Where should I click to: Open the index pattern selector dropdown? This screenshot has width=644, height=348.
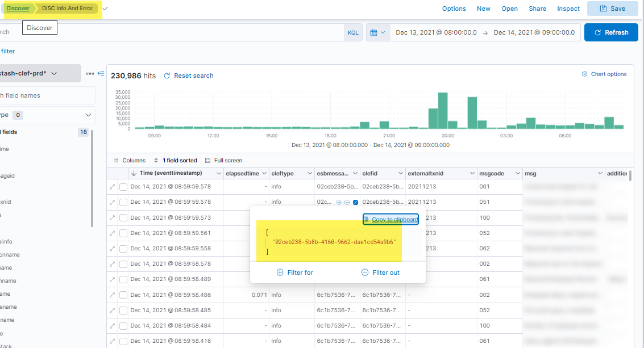[40, 73]
